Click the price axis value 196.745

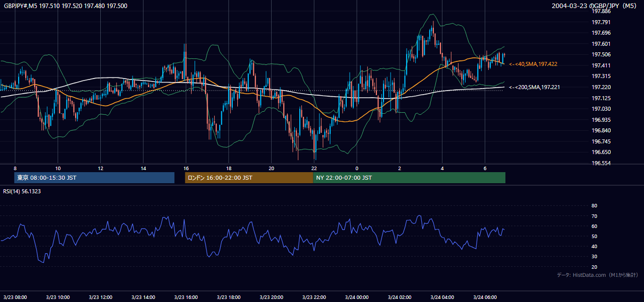[601, 141]
